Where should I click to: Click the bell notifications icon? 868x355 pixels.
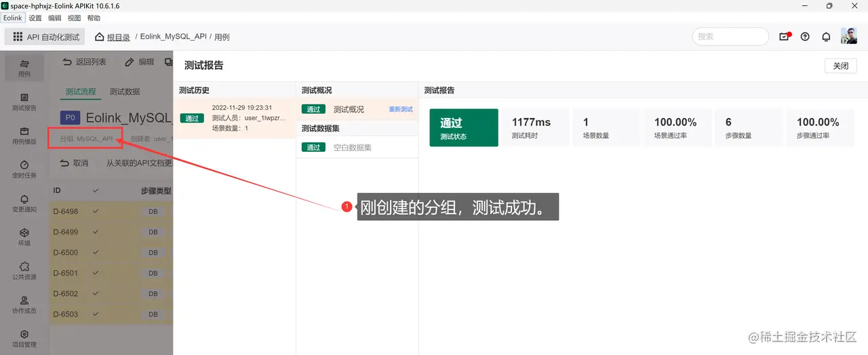pyautogui.click(x=826, y=37)
